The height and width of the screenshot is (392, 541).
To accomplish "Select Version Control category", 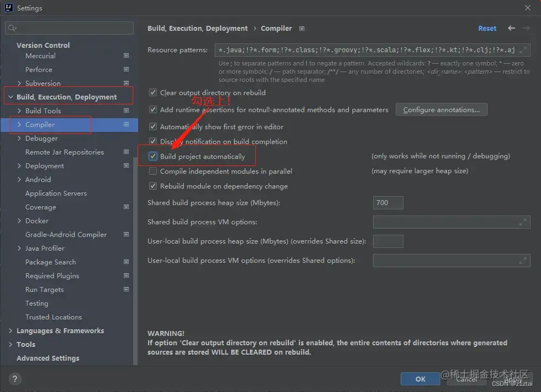I will [43, 45].
